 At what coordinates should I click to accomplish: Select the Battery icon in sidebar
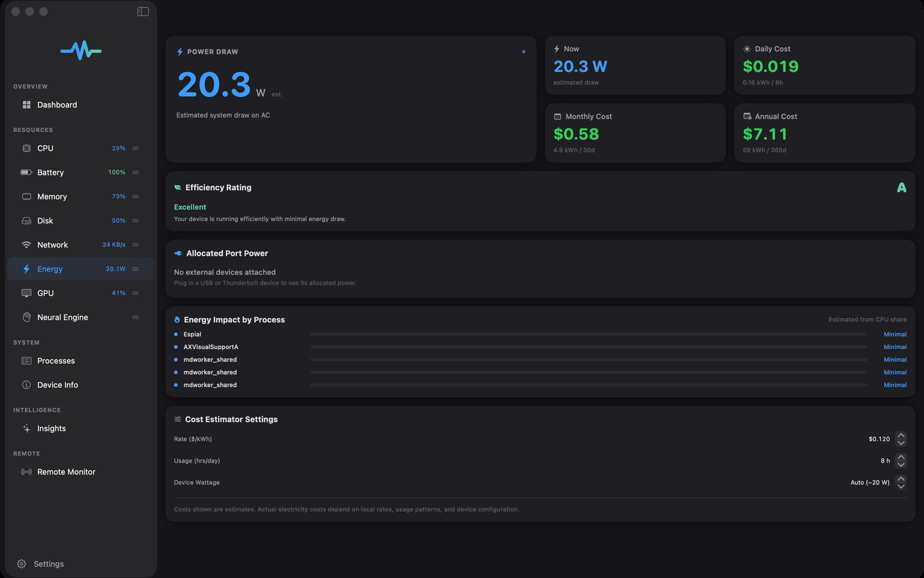click(x=26, y=172)
